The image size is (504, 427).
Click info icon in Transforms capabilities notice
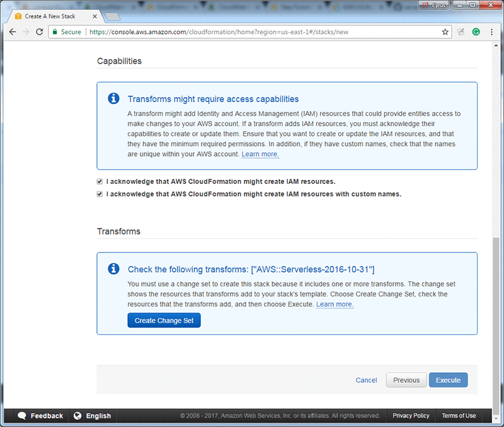(x=113, y=98)
